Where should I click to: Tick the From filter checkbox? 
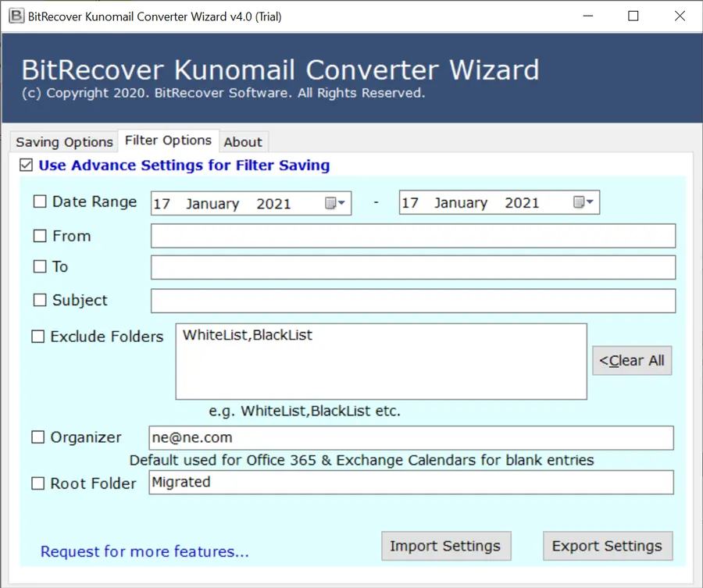point(40,236)
